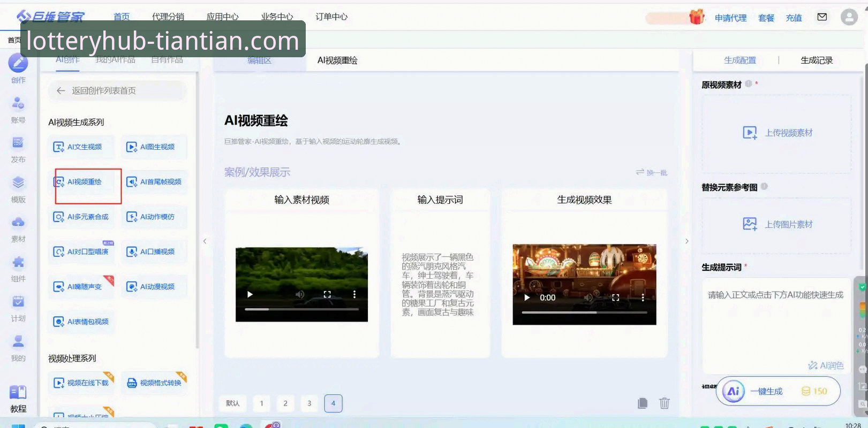This screenshot has width=868, height=428.
Task: Select AI图生视频 tool
Action: 155,147
